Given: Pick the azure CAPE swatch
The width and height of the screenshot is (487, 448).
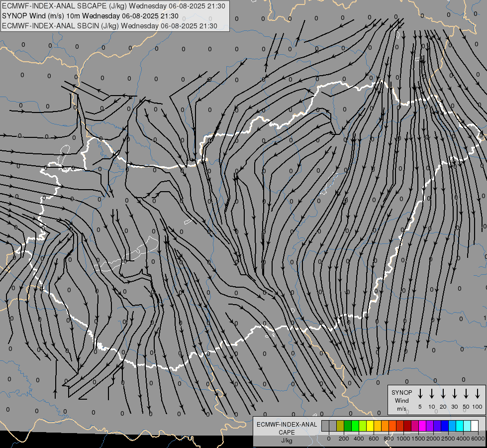Looking at the screenshot, I should tap(452, 426).
